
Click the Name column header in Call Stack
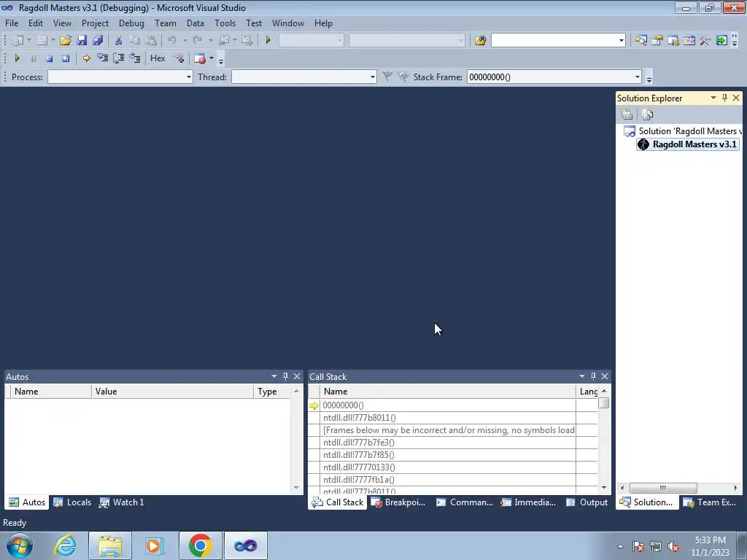[x=448, y=392]
